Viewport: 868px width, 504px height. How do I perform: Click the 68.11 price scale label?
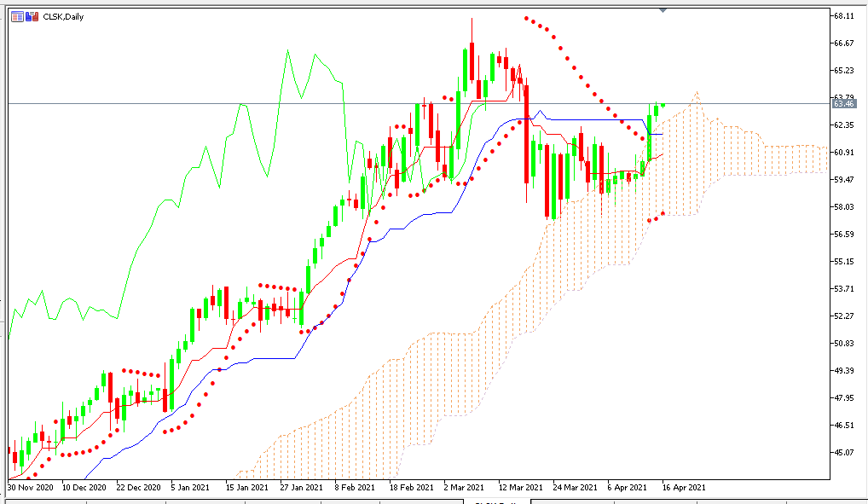click(843, 16)
